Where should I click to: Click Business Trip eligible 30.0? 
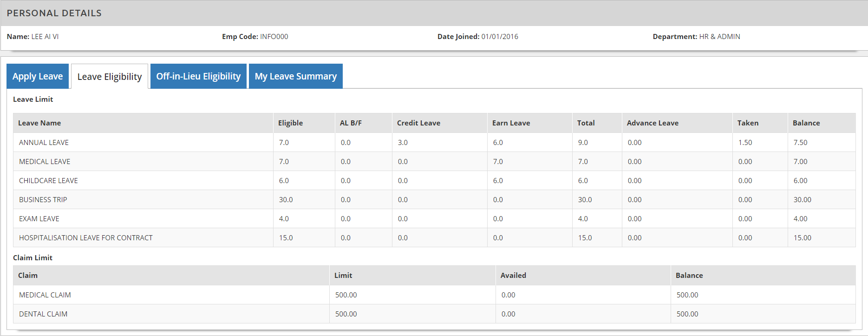(286, 200)
